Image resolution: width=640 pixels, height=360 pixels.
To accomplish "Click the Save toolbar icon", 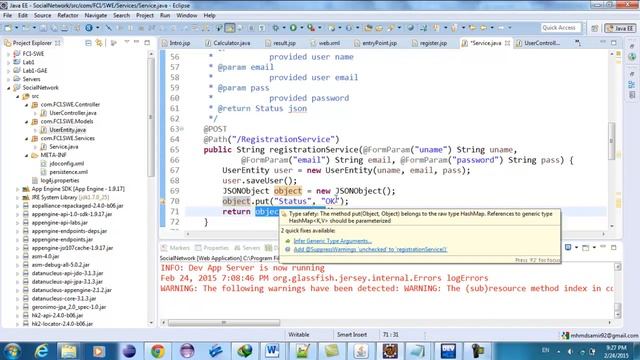I will (x=43, y=28).
